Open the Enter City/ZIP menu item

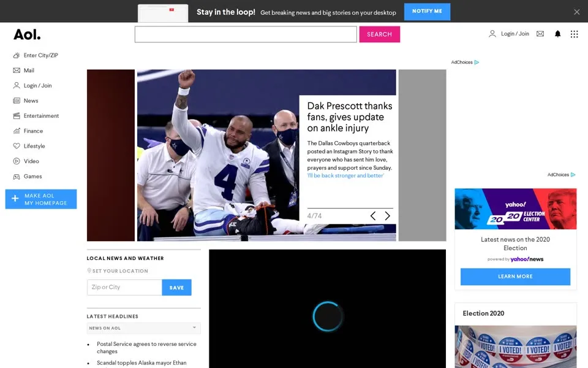pyautogui.click(x=41, y=55)
